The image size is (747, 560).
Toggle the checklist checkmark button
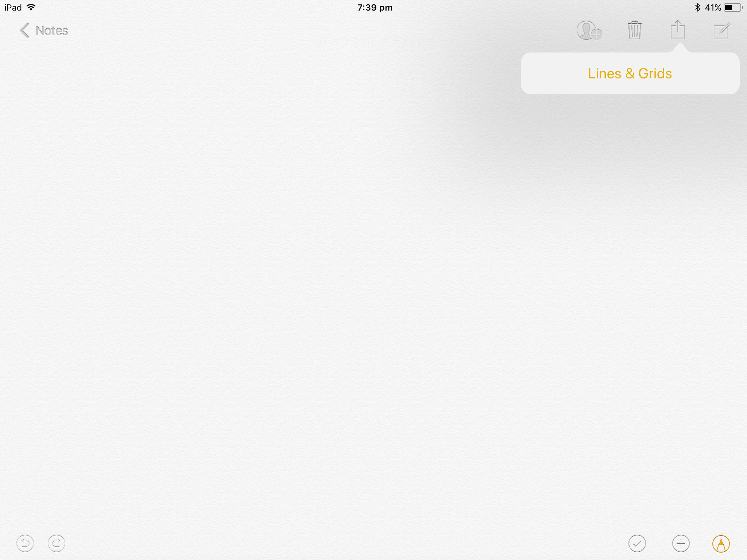click(x=637, y=544)
